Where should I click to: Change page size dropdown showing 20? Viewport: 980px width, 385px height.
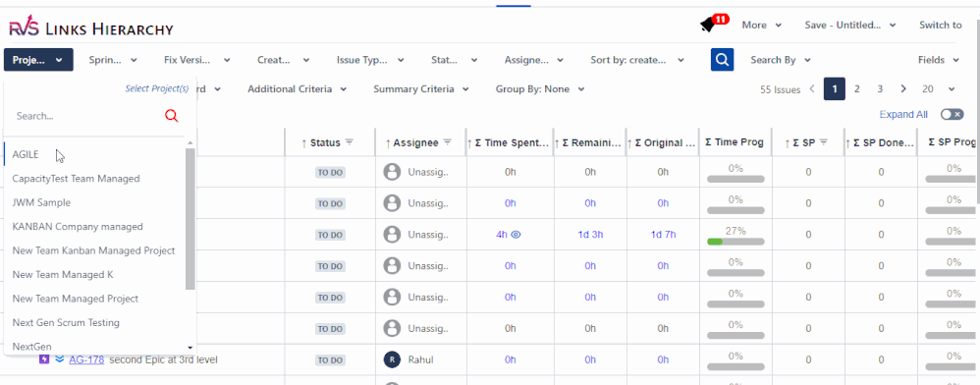939,89
